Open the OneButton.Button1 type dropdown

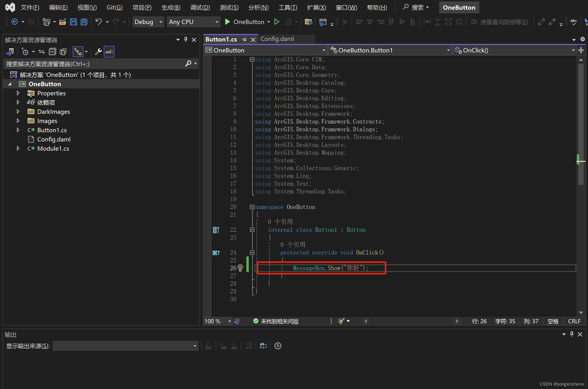pyautogui.click(x=390, y=50)
